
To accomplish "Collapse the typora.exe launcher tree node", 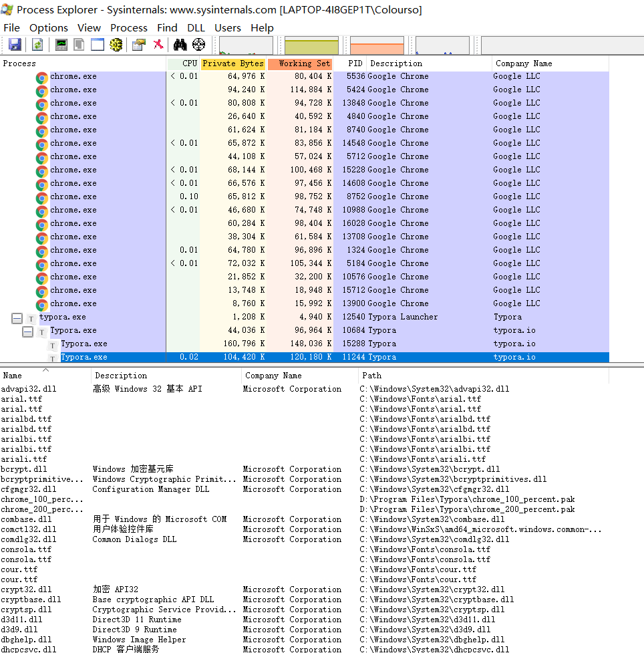I will click(x=17, y=319).
